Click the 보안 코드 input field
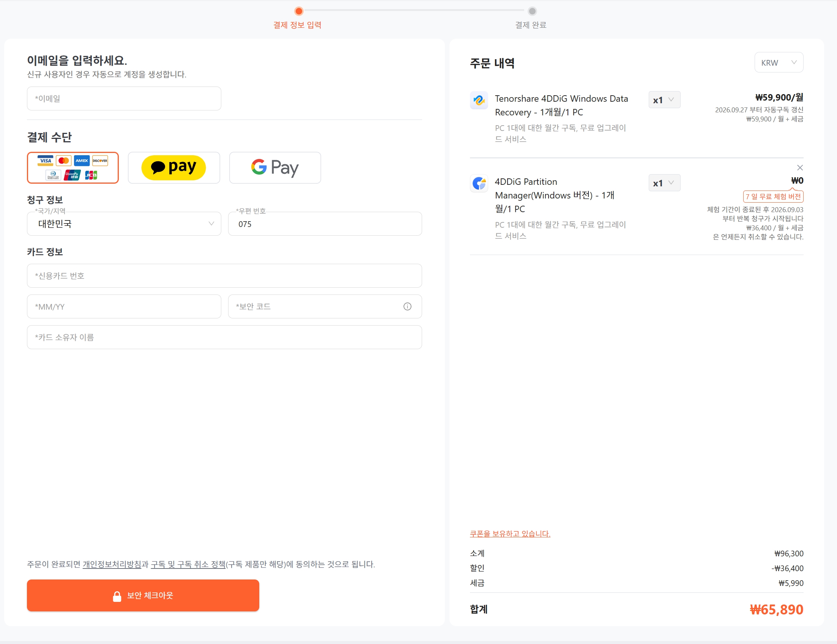This screenshot has height=644, width=837. (325, 307)
